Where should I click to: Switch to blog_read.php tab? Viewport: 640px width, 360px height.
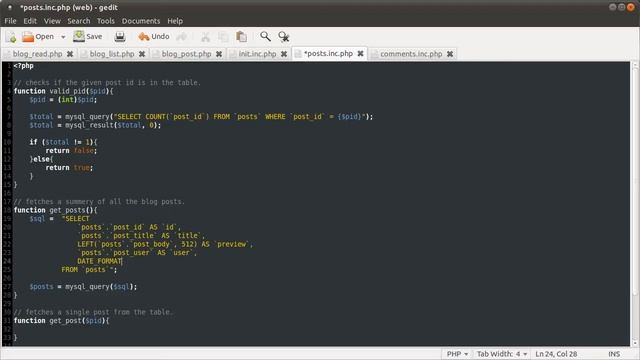pos(38,54)
